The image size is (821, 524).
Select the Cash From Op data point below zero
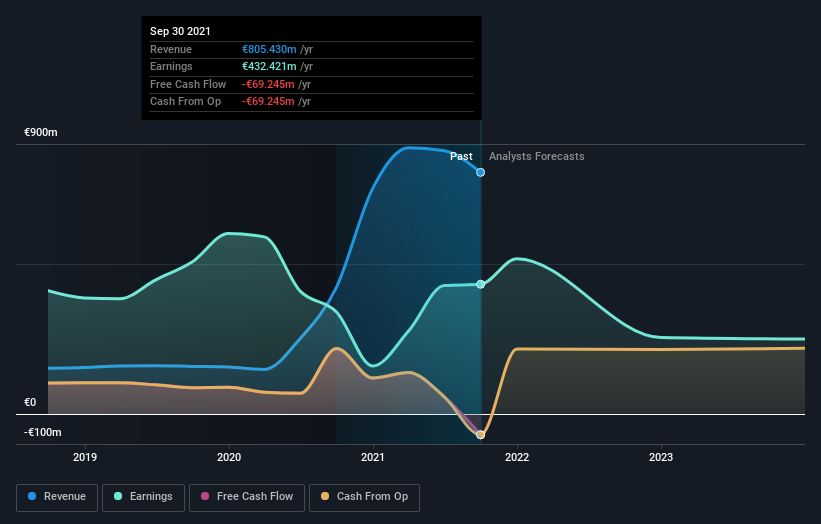(480, 434)
